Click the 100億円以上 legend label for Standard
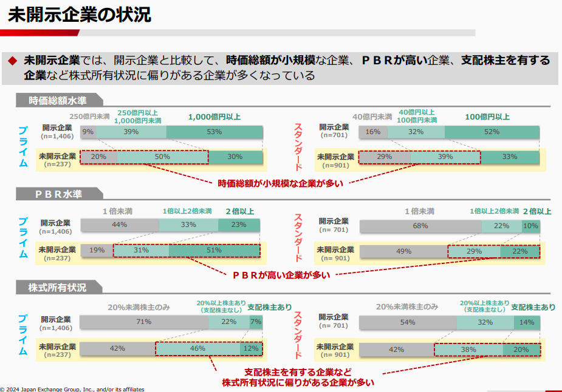The height and width of the screenshot is (392, 562). click(x=487, y=117)
